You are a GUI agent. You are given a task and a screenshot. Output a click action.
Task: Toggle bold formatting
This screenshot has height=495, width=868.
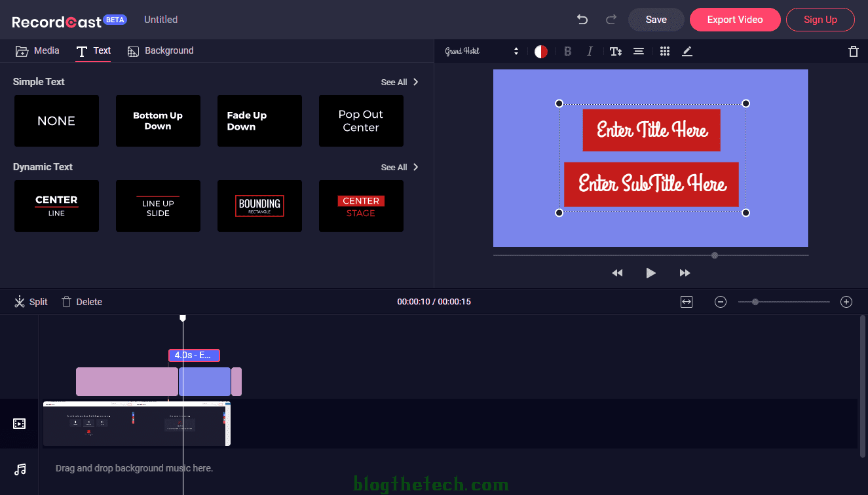pos(567,52)
